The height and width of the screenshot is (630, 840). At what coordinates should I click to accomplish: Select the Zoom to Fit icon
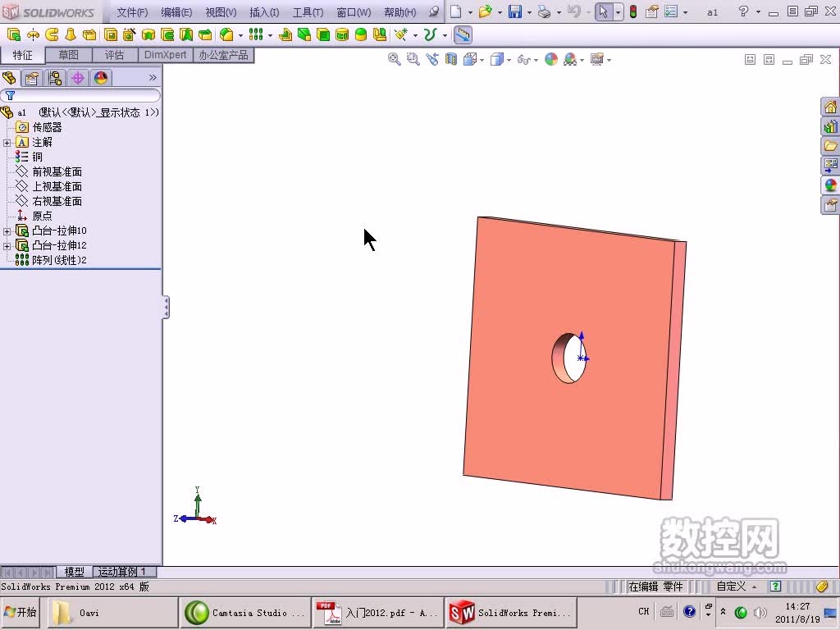(x=395, y=59)
